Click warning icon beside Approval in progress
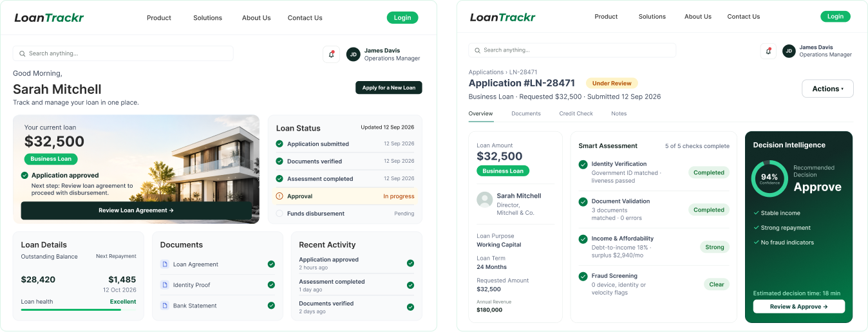868x332 pixels. pos(279,196)
